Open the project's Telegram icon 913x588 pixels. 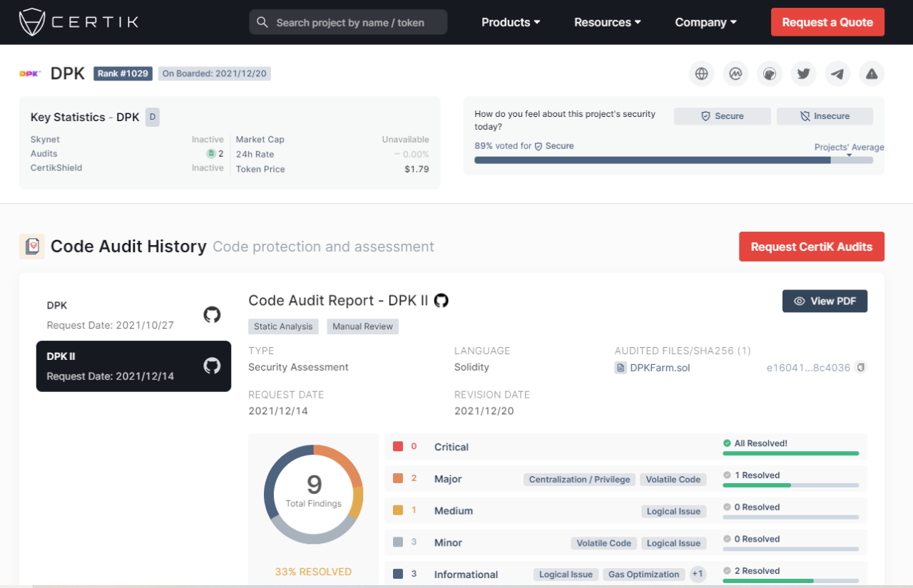click(838, 73)
